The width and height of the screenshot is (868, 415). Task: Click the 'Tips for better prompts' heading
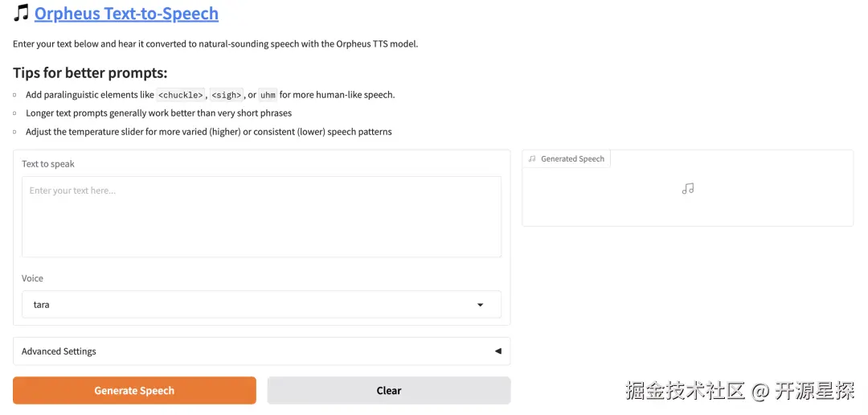(x=90, y=73)
